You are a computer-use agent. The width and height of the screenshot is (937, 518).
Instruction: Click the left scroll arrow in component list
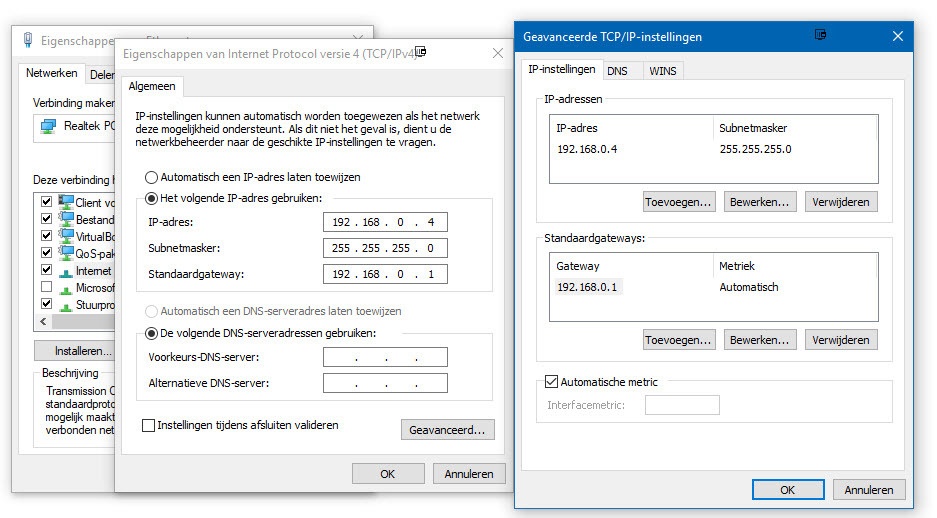coord(43,321)
